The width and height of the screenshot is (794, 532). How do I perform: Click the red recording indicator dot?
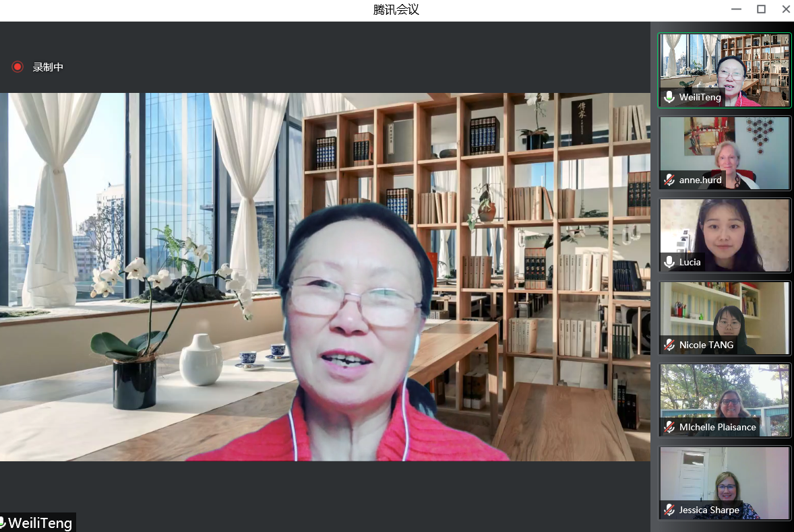click(18, 67)
